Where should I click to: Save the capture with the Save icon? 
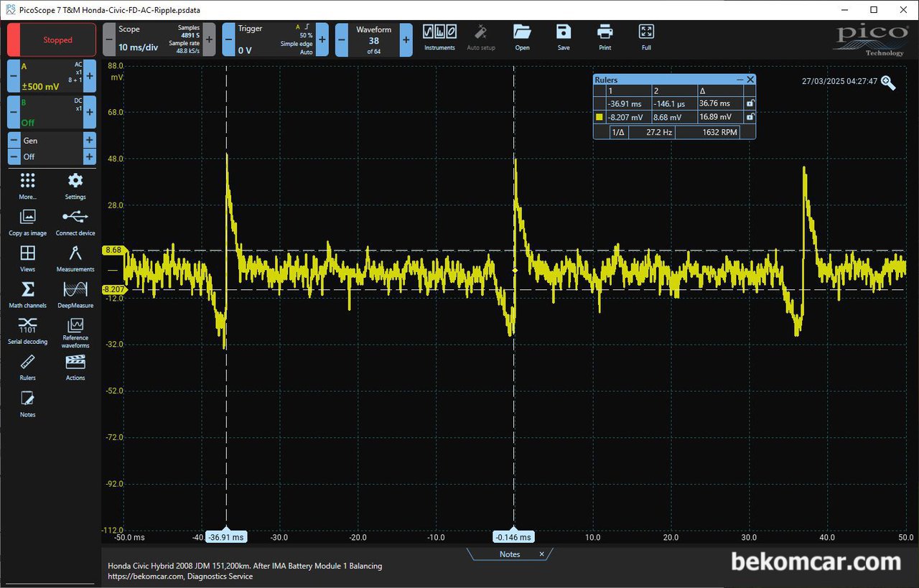(x=564, y=37)
